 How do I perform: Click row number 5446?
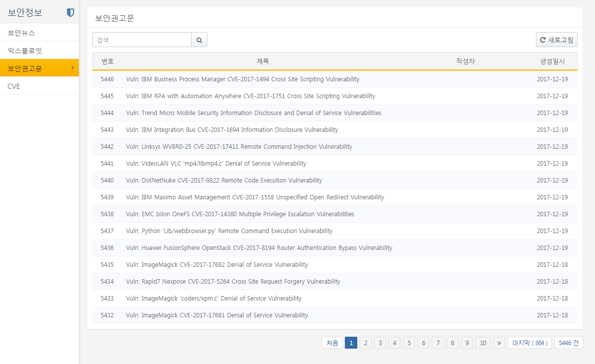pos(107,79)
